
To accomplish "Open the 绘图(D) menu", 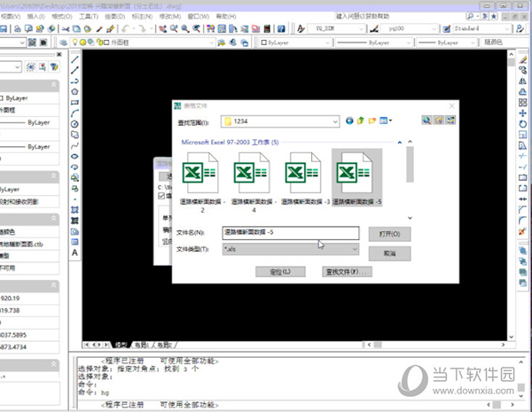I will pyautogui.click(x=114, y=16).
